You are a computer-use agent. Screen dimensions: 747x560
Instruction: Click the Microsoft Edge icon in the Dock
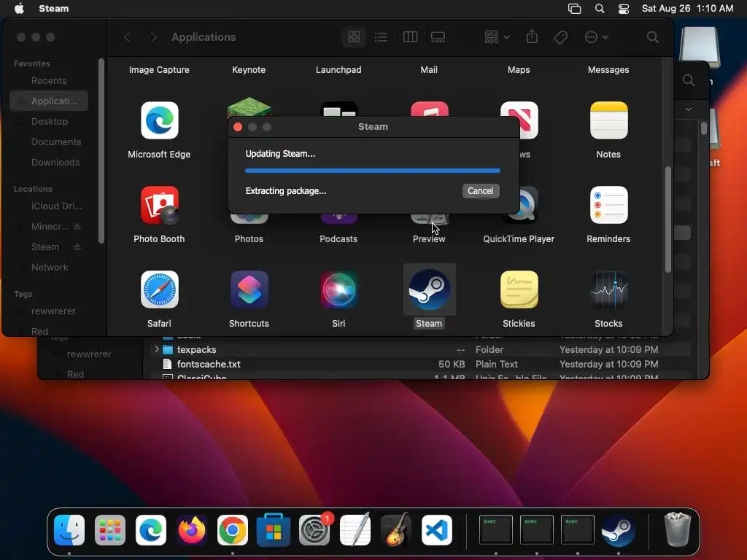pyautogui.click(x=151, y=530)
